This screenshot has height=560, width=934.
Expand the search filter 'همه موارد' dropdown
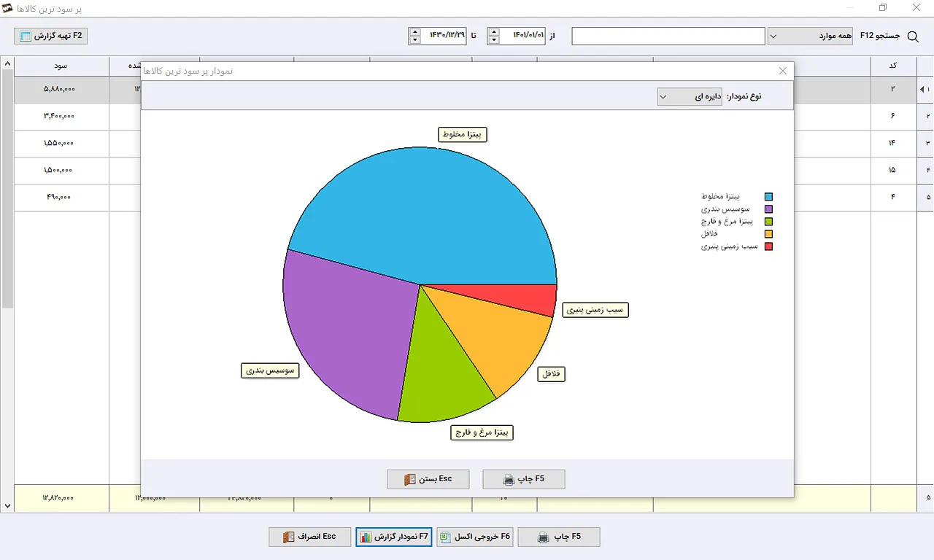(810, 36)
